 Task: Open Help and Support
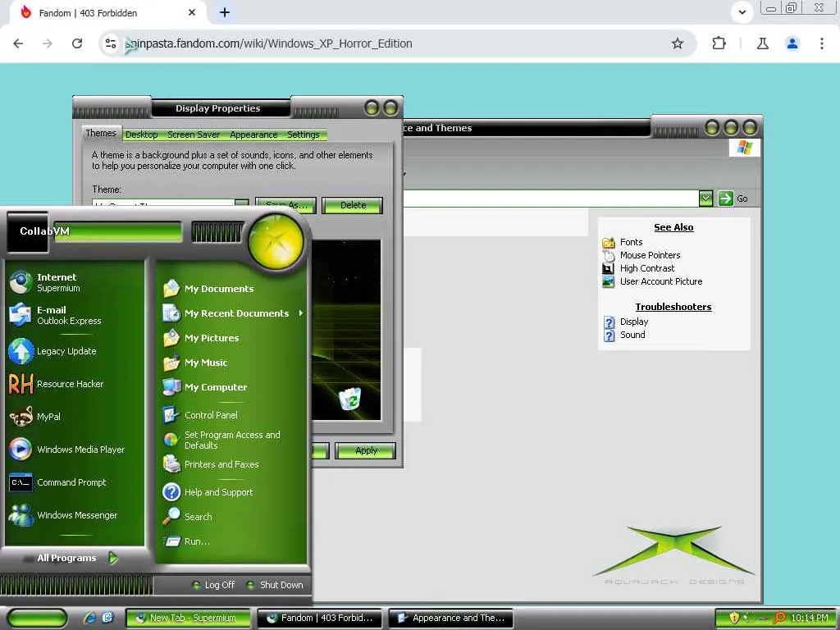pos(208,492)
